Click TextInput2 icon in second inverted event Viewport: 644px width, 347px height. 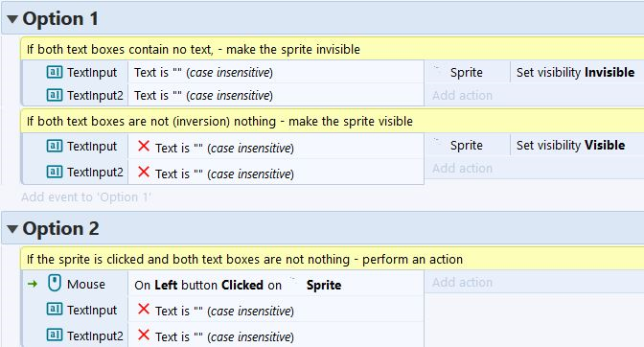pyautogui.click(x=55, y=172)
